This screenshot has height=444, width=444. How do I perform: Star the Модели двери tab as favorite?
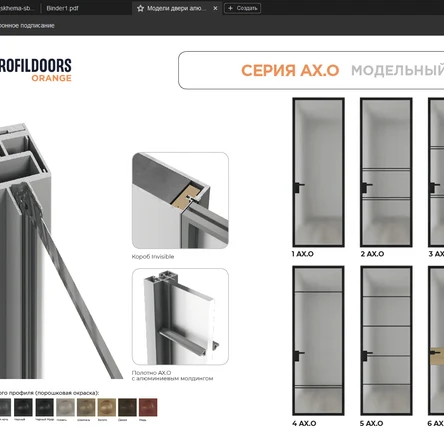pyautogui.click(x=140, y=8)
